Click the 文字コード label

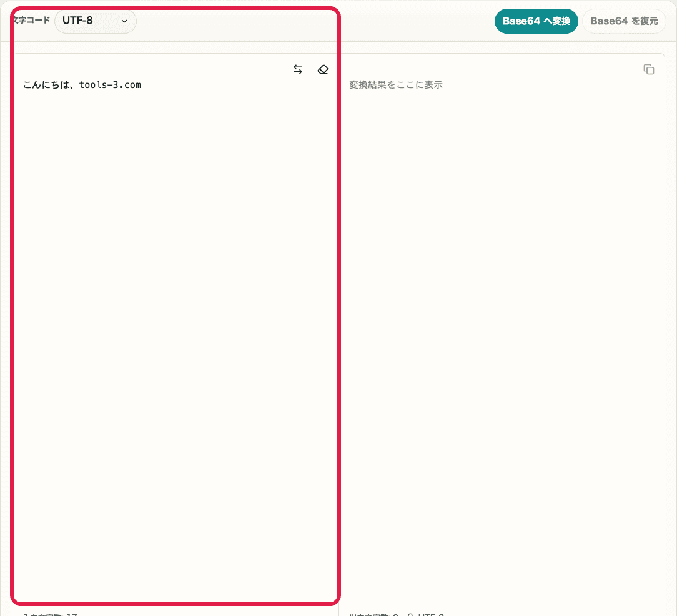coord(31,21)
